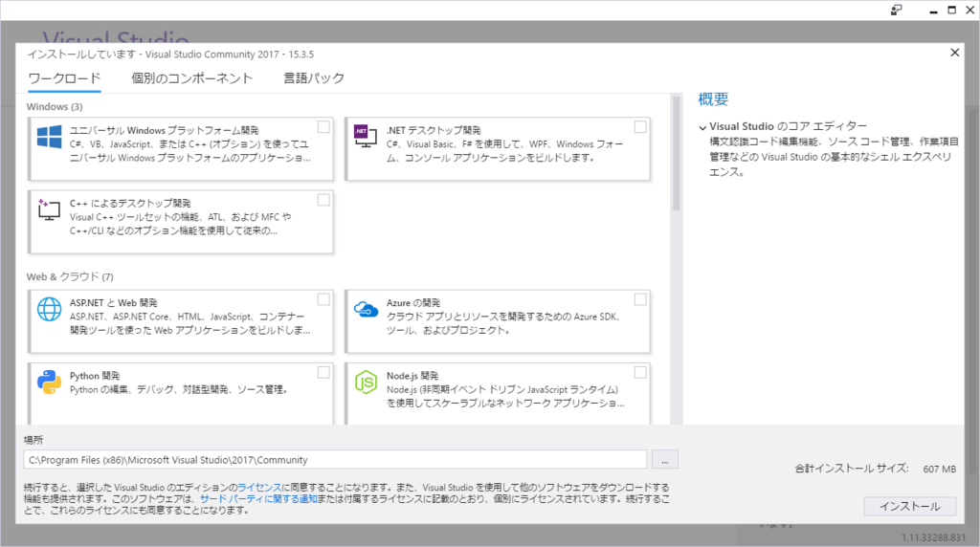The image size is (980, 547).
Task: Click the Web & クラウド (7) heading
Action: [70, 276]
